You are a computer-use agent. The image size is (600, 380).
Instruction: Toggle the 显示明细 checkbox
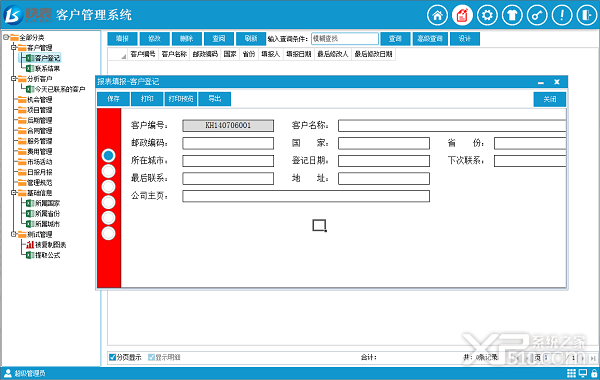tap(152, 357)
